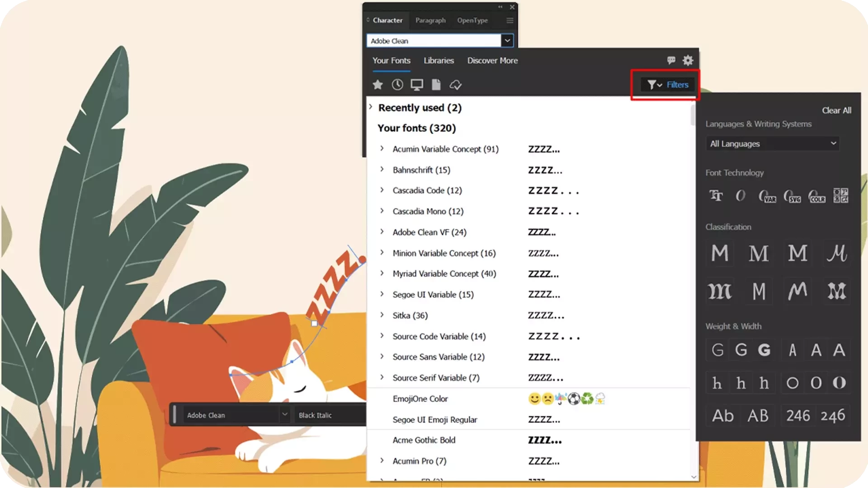Open font feedback speech bubble icon
This screenshot has height=488, width=868.
click(x=671, y=60)
